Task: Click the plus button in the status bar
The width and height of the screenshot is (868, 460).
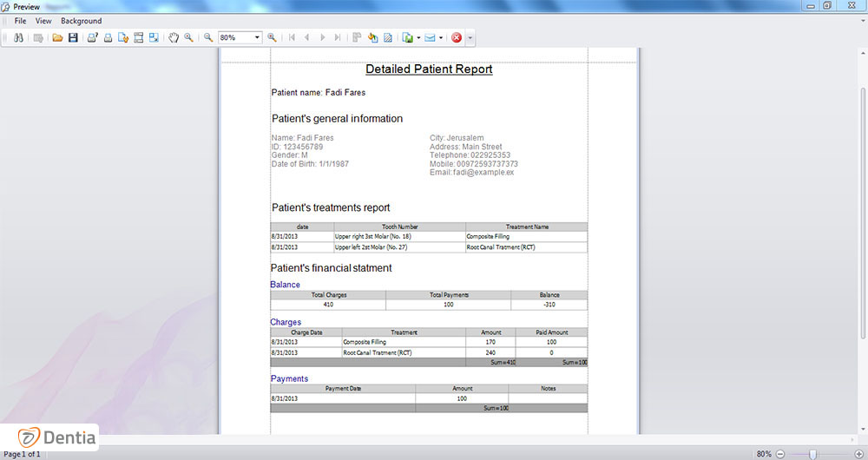Action: tap(858, 454)
